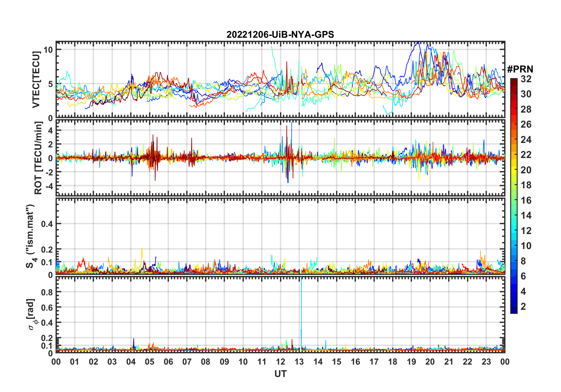Click colorbar tick label 14
Screen dimensions: 561x392
[x=526, y=215]
